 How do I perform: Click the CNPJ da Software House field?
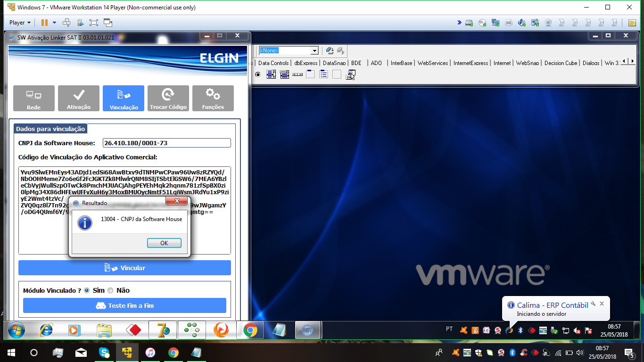tap(167, 143)
